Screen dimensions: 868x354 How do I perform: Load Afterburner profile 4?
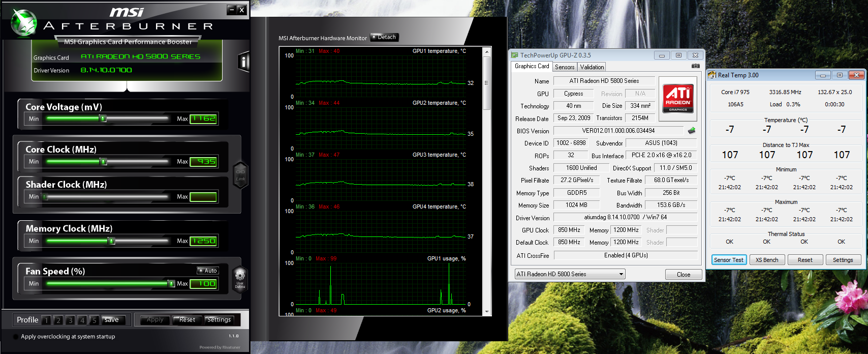coord(82,320)
